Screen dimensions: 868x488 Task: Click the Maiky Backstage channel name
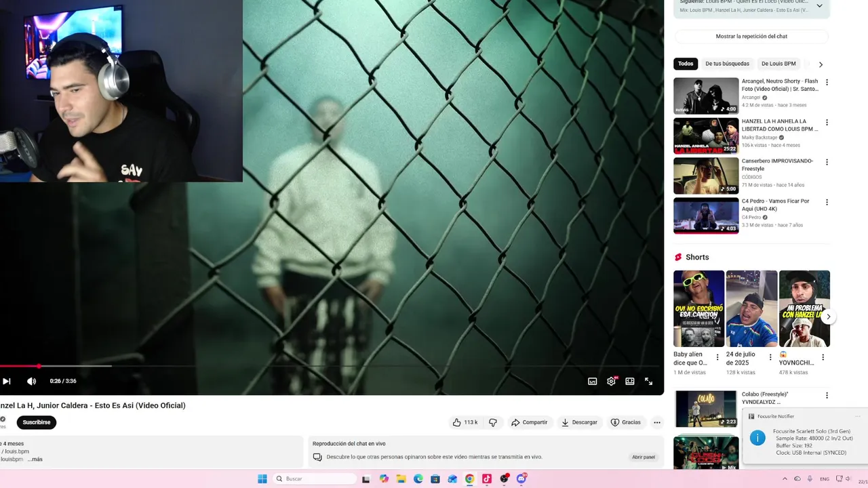click(759, 138)
